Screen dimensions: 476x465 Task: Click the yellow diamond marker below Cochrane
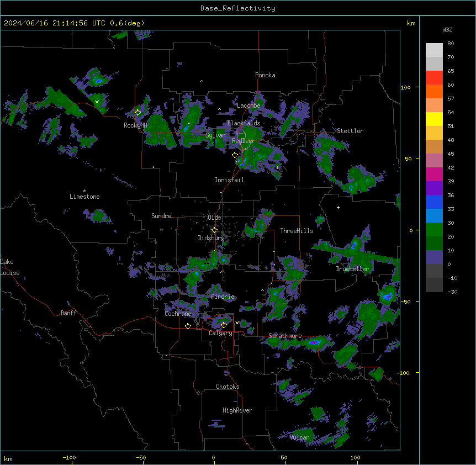click(188, 326)
